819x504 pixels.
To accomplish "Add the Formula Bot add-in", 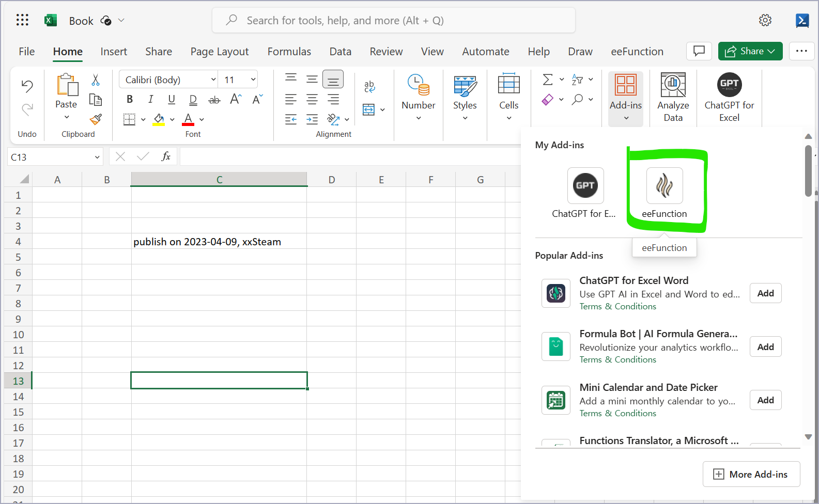I will tap(766, 347).
